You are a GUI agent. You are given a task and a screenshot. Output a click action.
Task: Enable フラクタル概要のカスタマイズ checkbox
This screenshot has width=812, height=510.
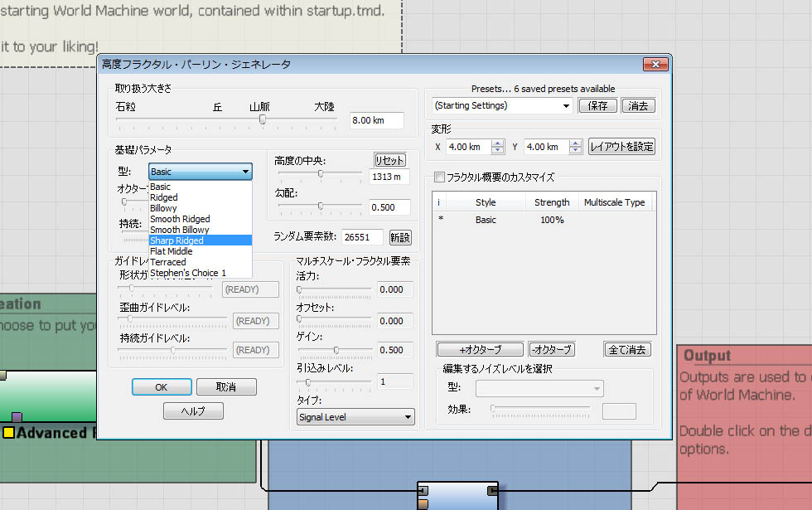(x=440, y=177)
